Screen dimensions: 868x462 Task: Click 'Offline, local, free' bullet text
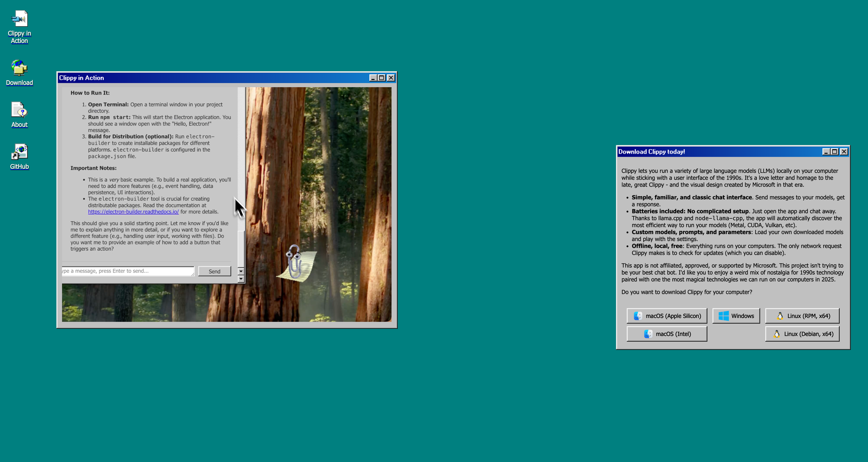[657, 246]
